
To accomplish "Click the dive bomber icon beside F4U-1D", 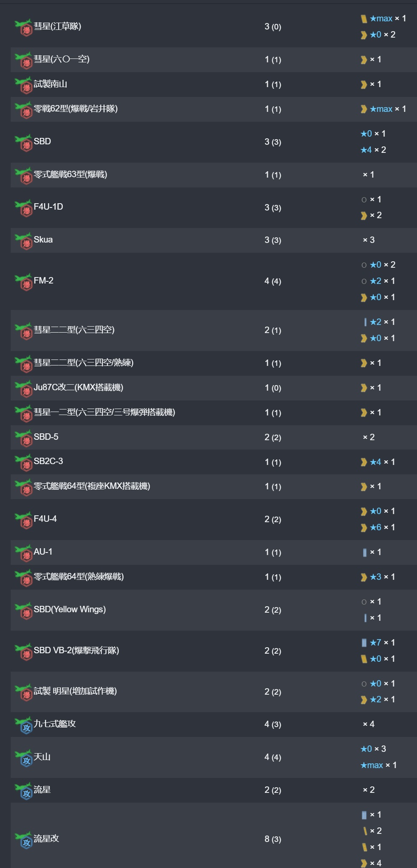I will click(x=23, y=208).
